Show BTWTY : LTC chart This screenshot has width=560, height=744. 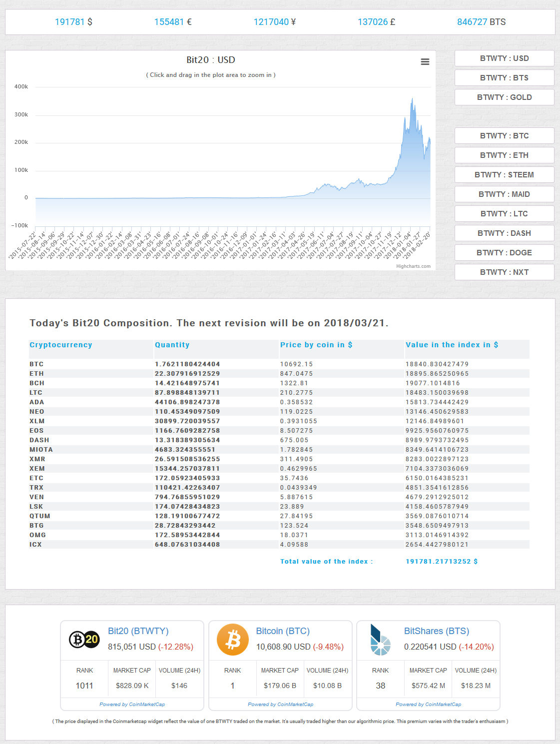click(505, 214)
